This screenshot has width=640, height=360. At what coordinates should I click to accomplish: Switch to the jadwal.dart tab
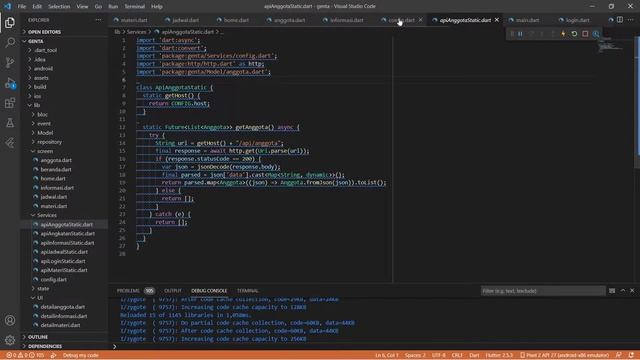point(185,20)
